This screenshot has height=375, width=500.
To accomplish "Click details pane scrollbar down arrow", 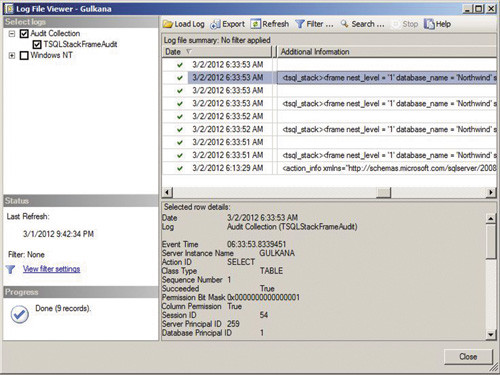I will 491,334.
